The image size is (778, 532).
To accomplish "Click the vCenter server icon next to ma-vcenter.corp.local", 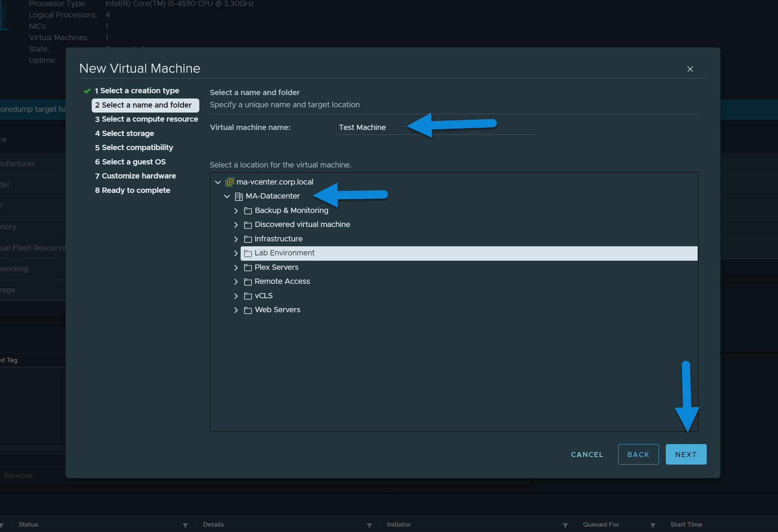I will click(230, 182).
